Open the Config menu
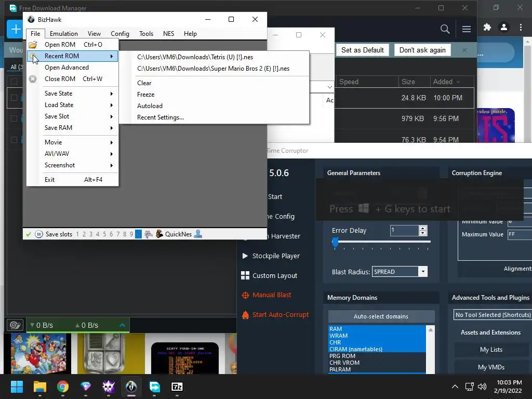The height and width of the screenshot is (399, 532). 120,34
